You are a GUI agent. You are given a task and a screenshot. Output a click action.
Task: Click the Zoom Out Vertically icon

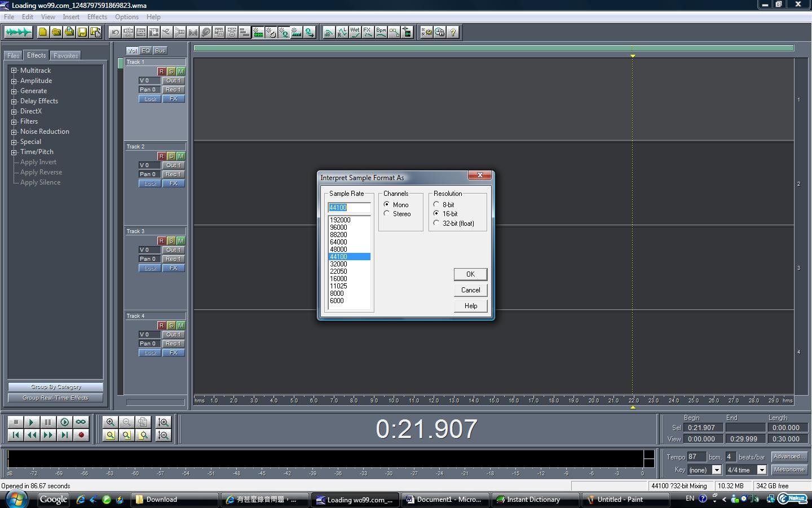tap(164, 435)
